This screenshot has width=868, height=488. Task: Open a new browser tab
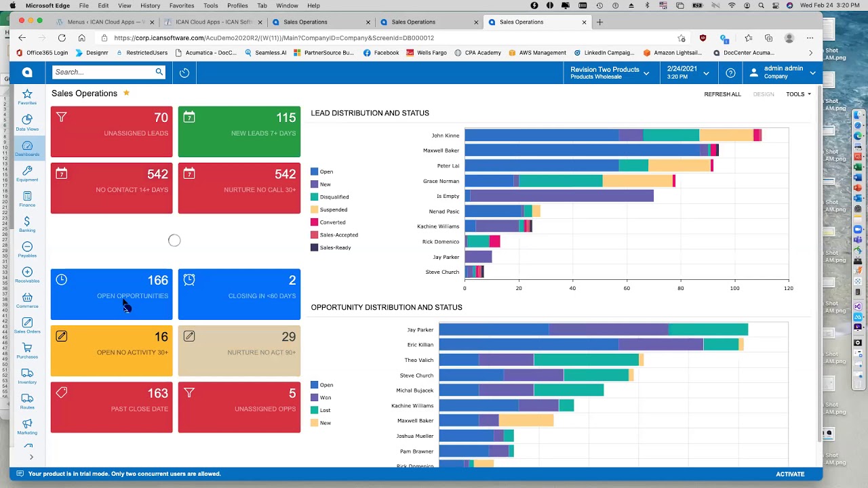pyautogui.click(x=599, y=22)
